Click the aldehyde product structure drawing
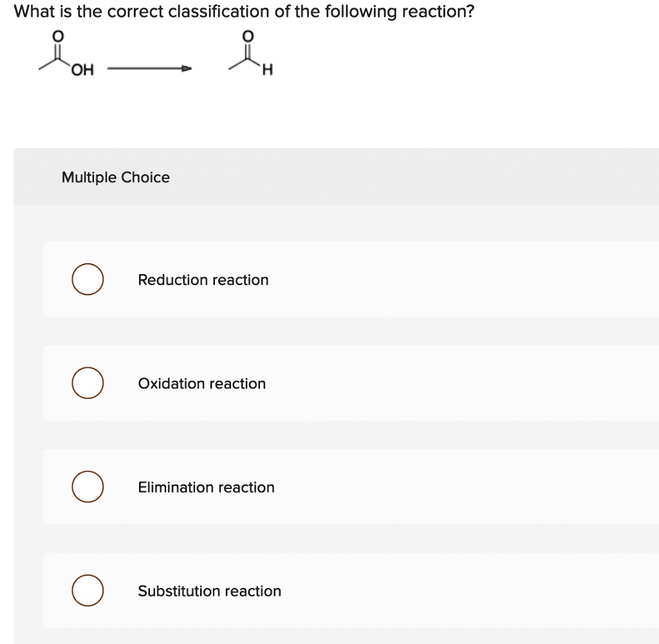 (x=251, y=55)
